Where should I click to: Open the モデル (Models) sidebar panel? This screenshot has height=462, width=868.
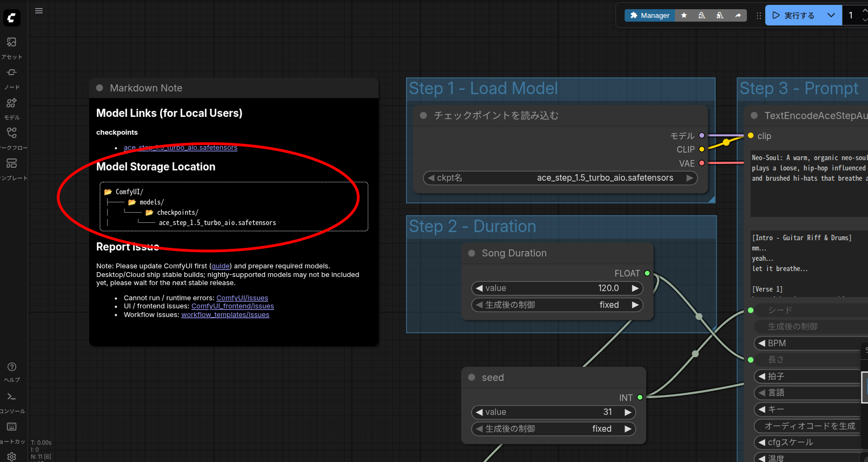click(x=11, y=103)
